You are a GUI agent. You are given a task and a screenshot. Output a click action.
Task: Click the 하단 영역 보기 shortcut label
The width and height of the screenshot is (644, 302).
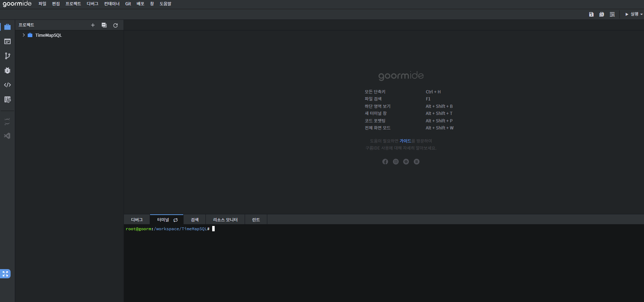[377, 106]
